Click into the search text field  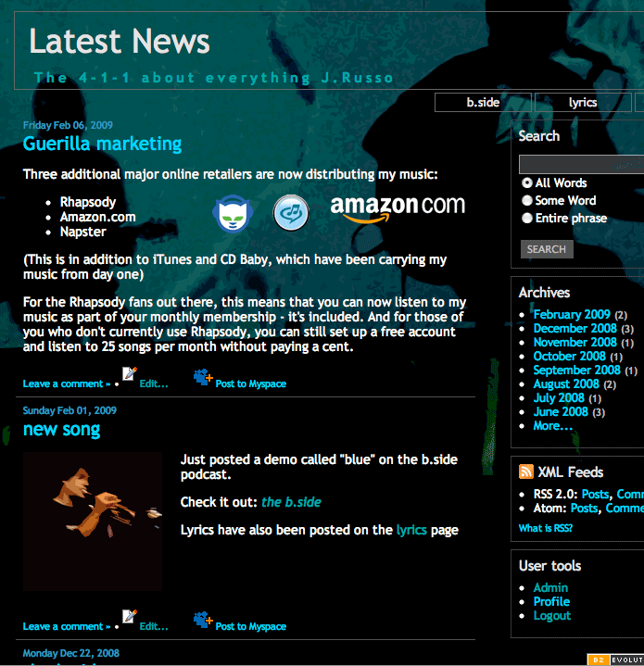(x=582, y=164)
